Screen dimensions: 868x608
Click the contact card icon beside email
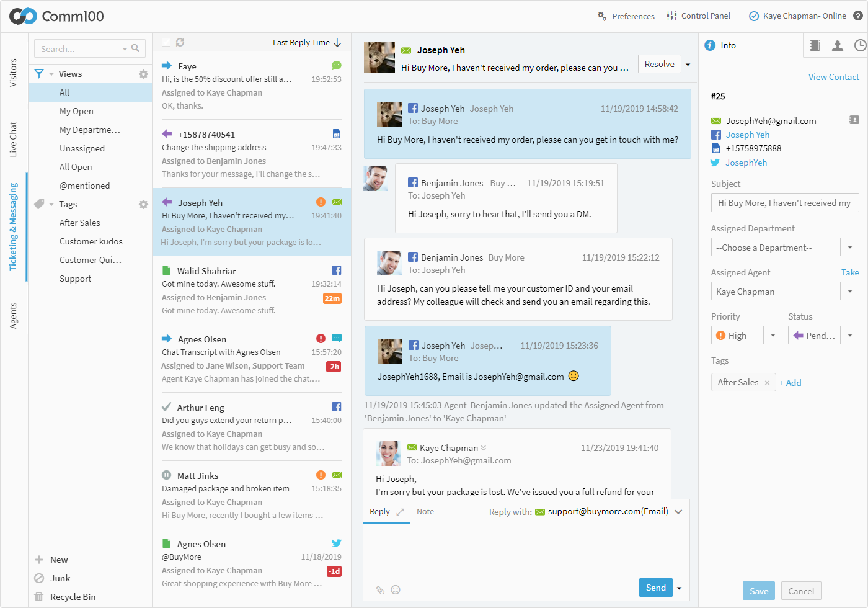pyautogui.click(x=854, y=120)
